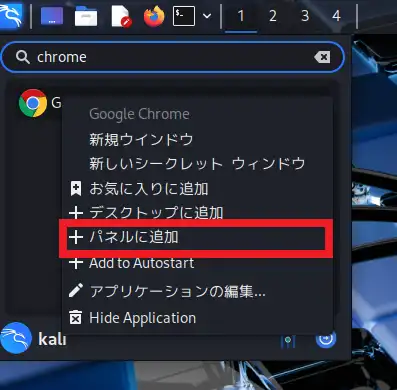Screen dimensions: 397x390
Task: Select Add to Autostart entry
Action: click(197, 263)
